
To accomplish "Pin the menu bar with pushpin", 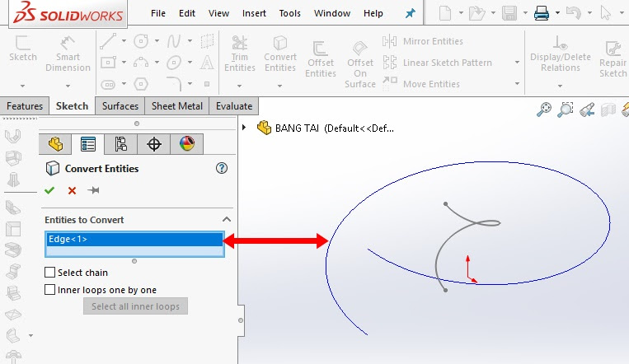I will click(x=410, y=13).
